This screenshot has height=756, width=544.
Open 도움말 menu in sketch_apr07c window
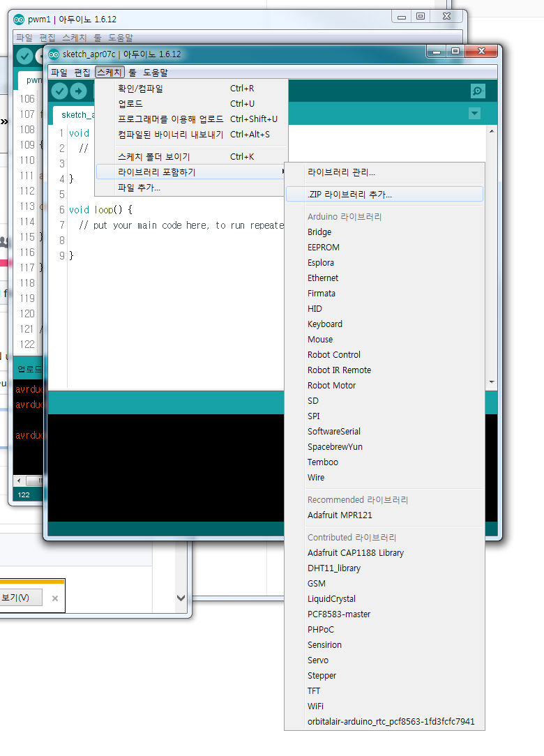tap(156, 73)
